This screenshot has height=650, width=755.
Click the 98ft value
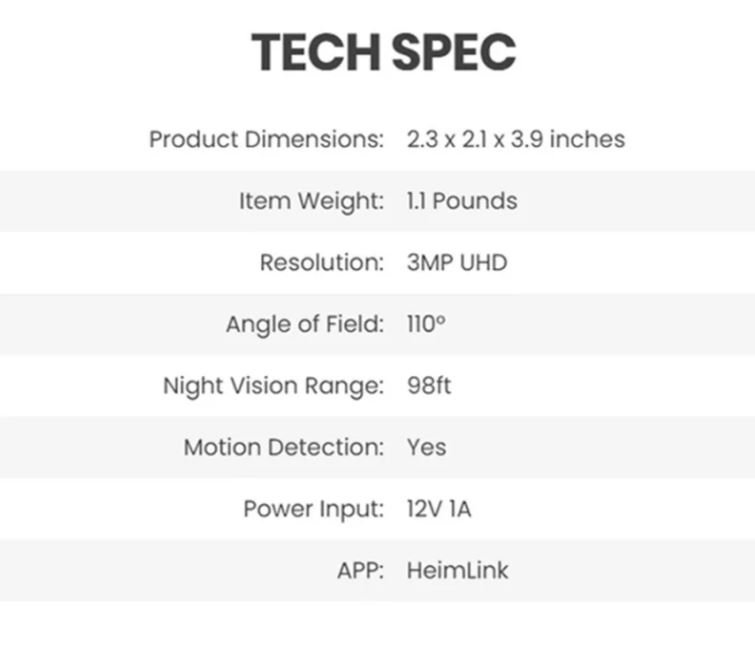pyautogui.click(x=429, y=385)
